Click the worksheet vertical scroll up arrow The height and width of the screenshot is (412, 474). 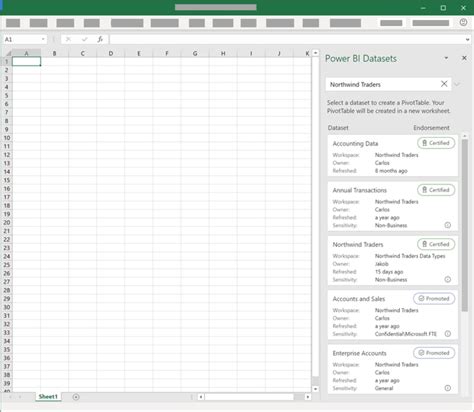pyautogui.click(x=315, y=53)
